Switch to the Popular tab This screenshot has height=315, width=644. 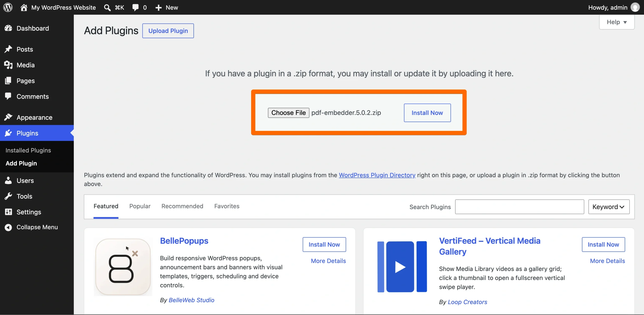[x=140, y=206]
